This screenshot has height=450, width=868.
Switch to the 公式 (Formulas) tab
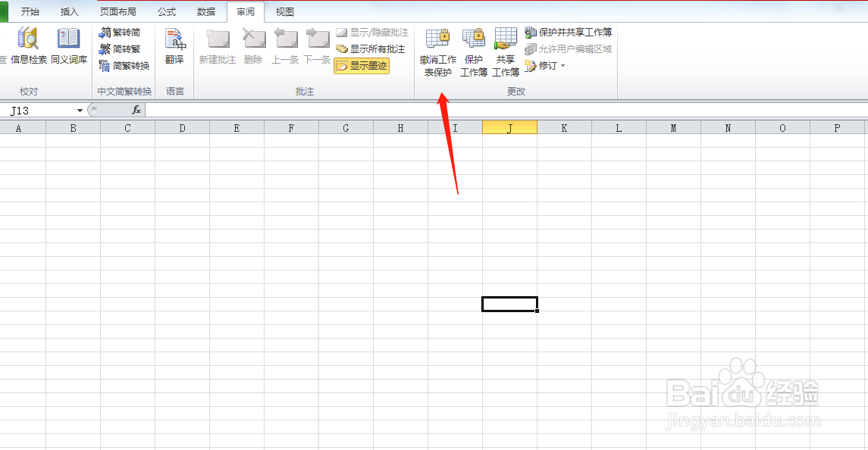tap(166, 11)
